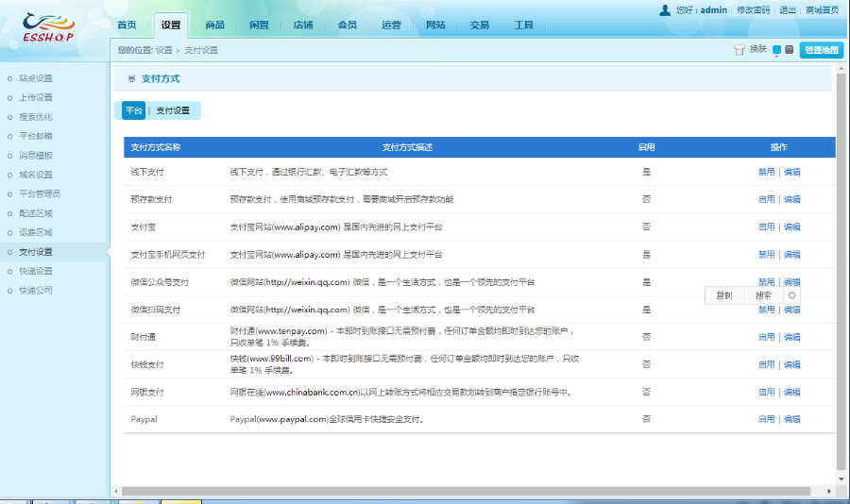Image resolution: width=850 pixels, height=504 pixels.
Task: Switch to the 支付设置 tab
Action: coord(173,110)
